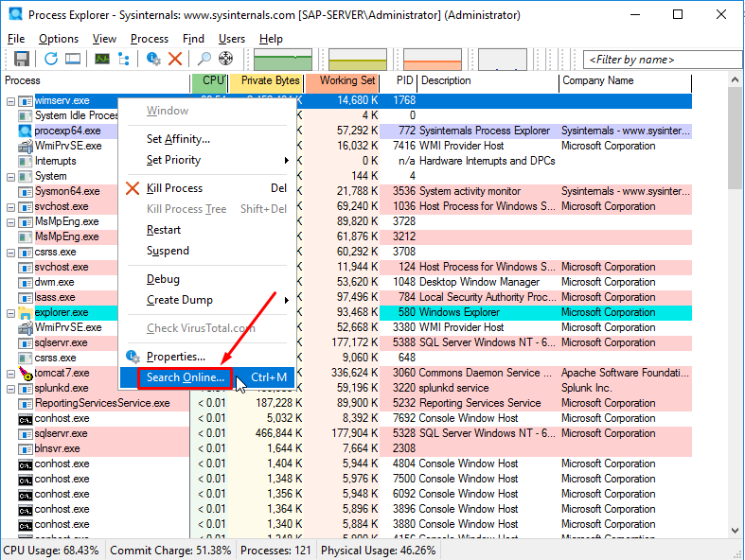
Task: Click the show lower pane toolbar icon
Action: (73, 59)
